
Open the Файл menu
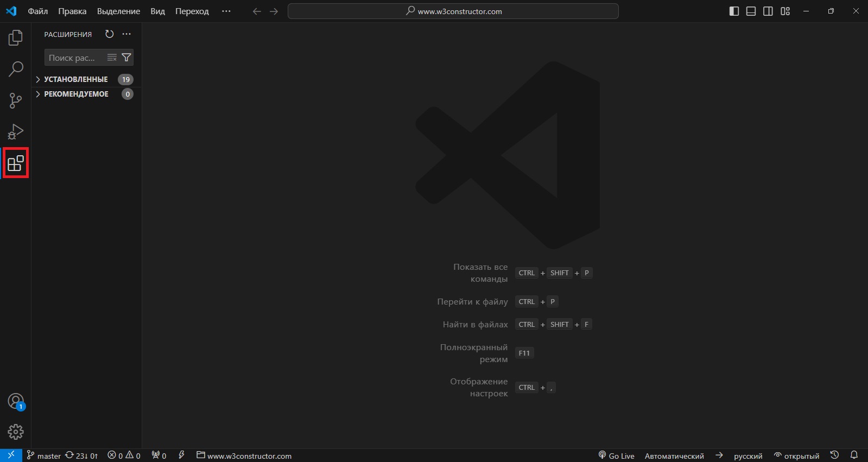click(x=38, y=11)
